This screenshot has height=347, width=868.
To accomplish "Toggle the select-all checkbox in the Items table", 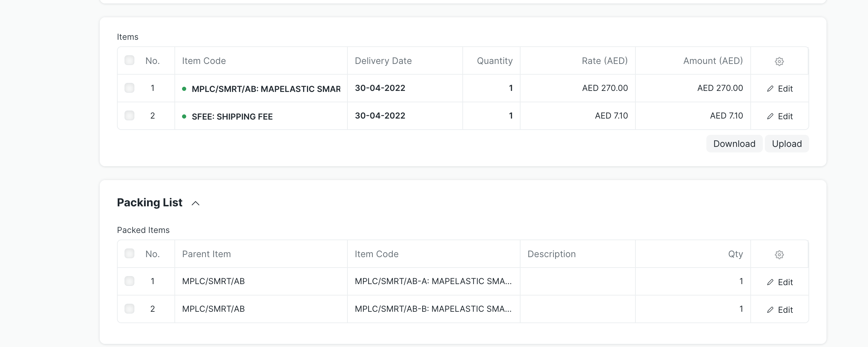I will tap(130, 60).
